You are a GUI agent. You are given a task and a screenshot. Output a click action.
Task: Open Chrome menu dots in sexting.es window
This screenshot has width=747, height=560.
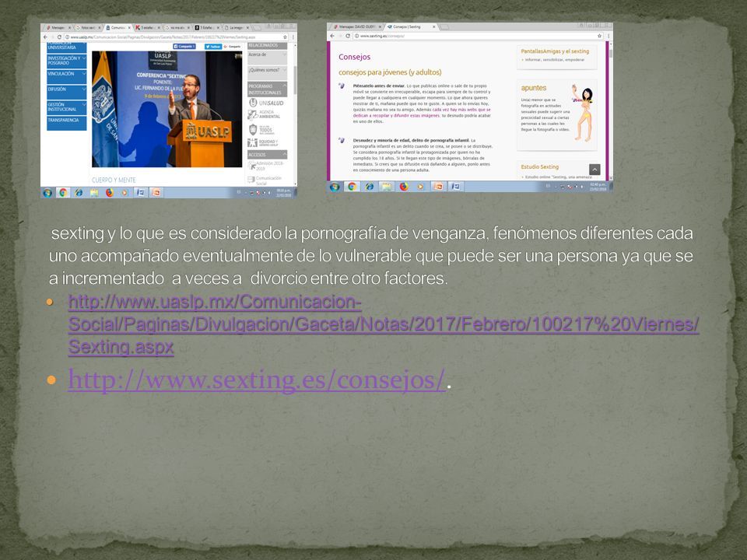(608, 37)
